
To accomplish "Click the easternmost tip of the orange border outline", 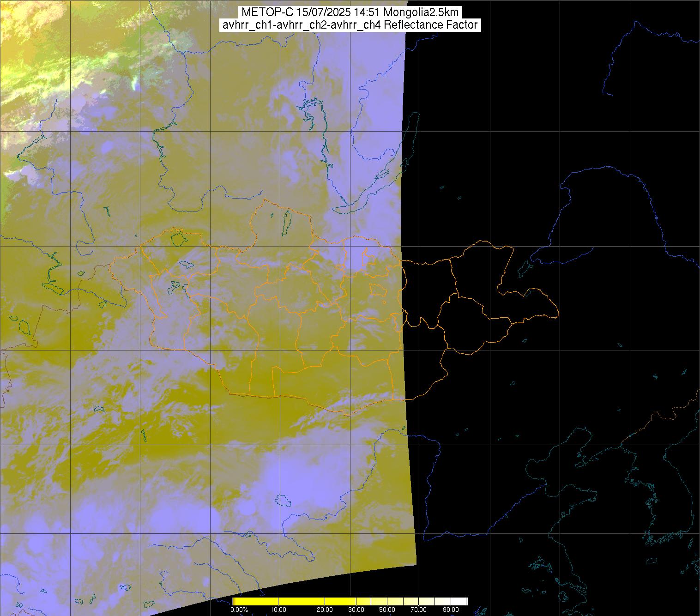I will click(x=559, y=316).
